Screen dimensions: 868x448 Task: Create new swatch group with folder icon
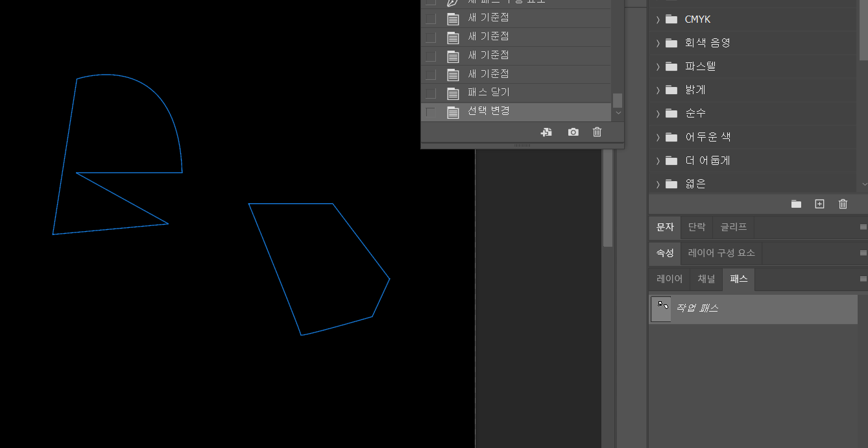(796, 204)
